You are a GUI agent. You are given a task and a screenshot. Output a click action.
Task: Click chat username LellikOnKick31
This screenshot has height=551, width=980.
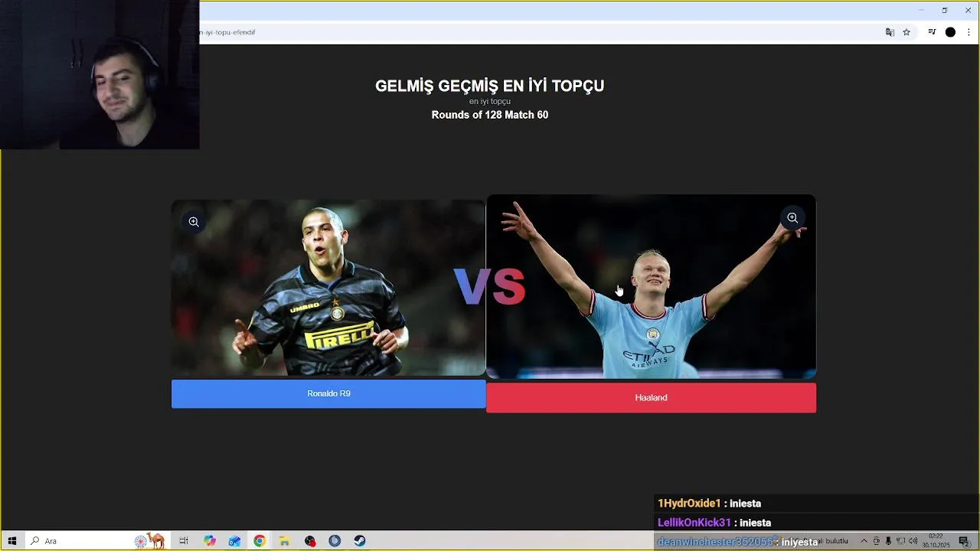(x=694, y=523)
